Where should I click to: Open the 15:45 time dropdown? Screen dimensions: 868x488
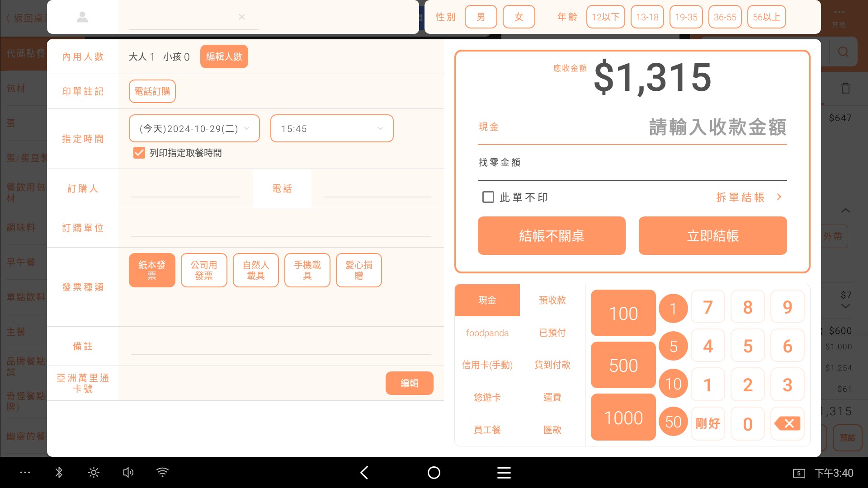coord(331,129)
